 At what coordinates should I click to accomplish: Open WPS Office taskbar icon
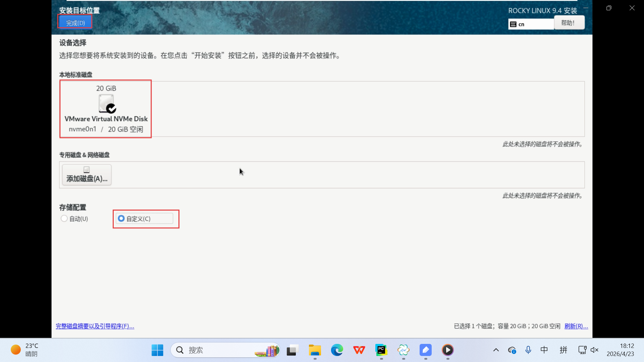tap(359, 350)
